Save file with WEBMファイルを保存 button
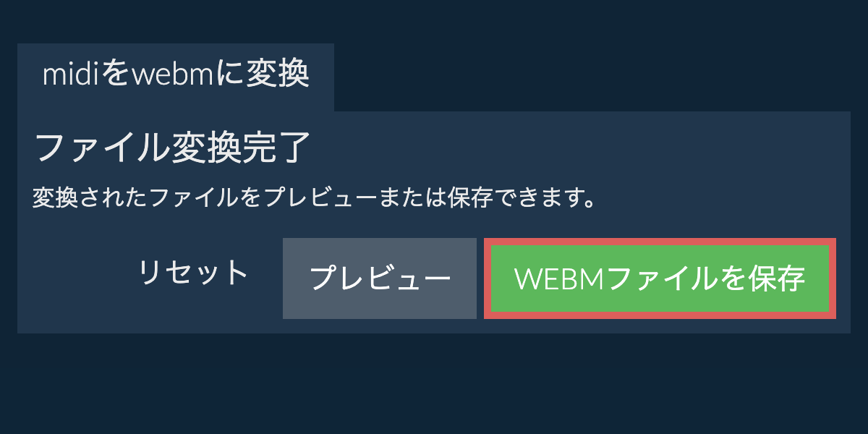868x434 pixels. pos(660,278)
